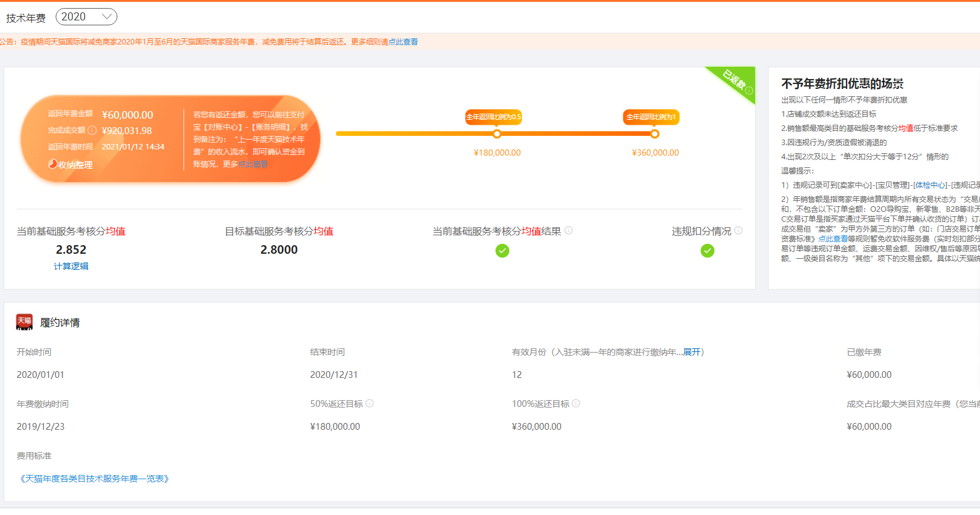Click the 开始时间 value 2020/01/01
Image resolution: width=980 pixels, height=515 pixels.
40,375
